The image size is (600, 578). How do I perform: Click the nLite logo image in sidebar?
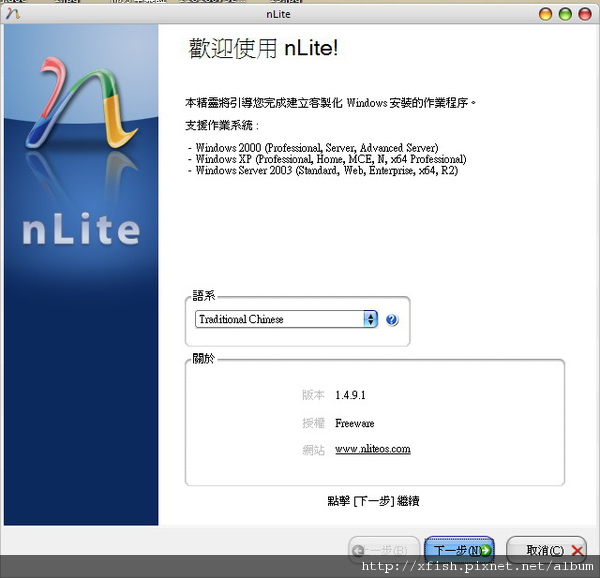point(81,103)
